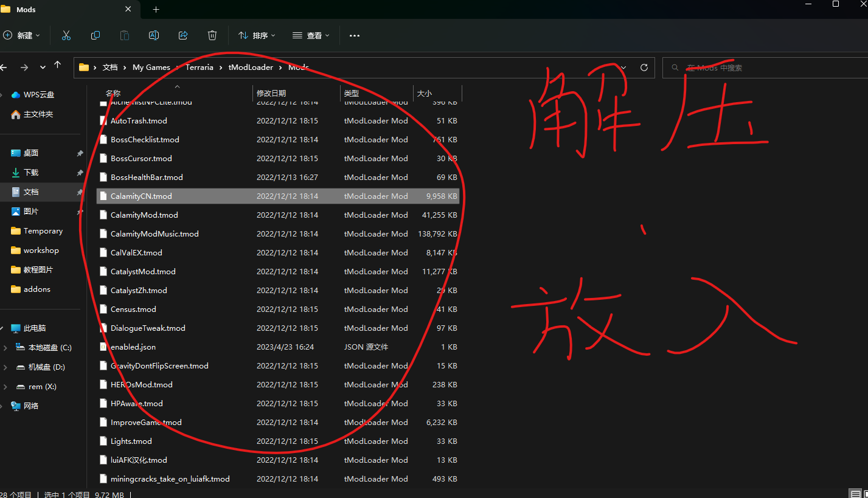
Task: Open the address bar history dropdown
Action: coord(623,67)
